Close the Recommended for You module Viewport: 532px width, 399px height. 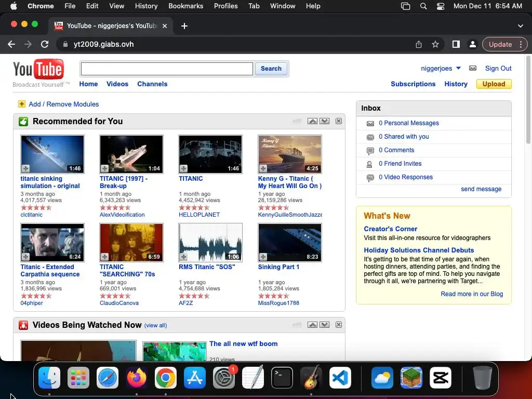339,121
